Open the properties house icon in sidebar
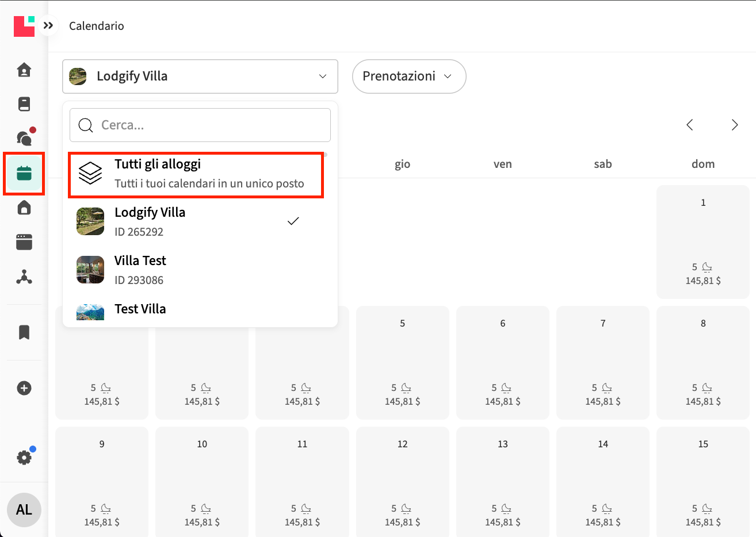 coord(24,208)
